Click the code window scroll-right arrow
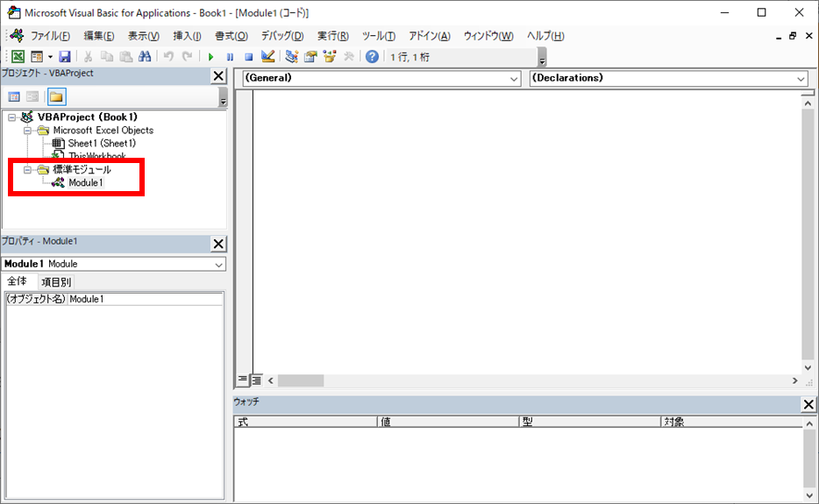The width and height of the screenshot is (819, 504). pos(795,380)
